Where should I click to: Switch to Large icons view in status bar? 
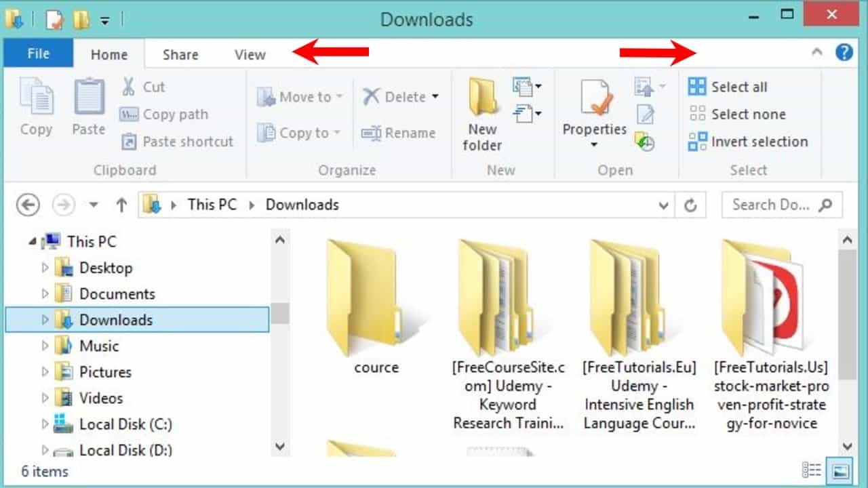coord(841,470)
